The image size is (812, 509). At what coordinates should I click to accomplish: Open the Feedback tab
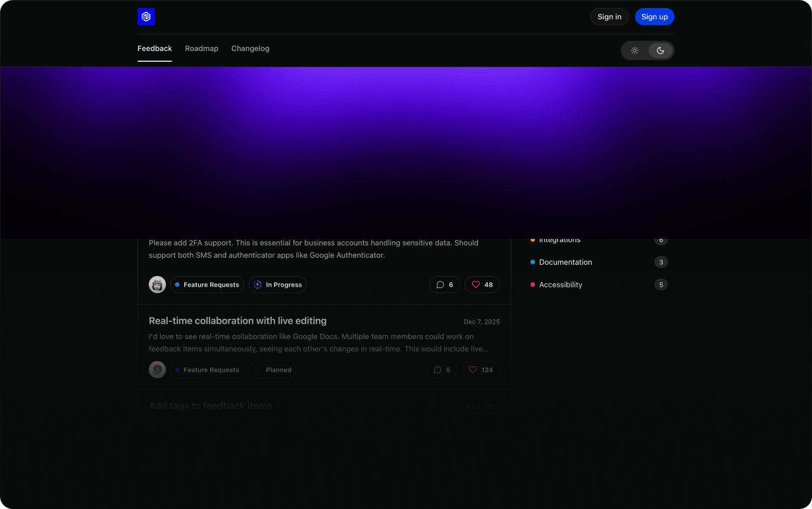[x=155, y=48]
